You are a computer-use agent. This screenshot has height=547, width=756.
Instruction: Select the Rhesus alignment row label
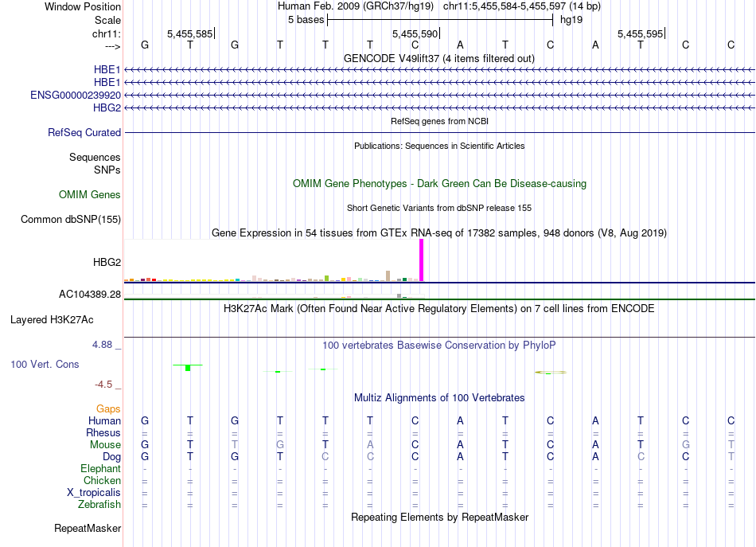[x=103, y=432]
